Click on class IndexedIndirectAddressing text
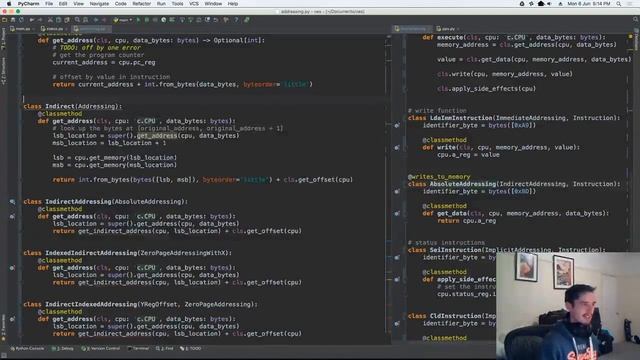Viewport: 640px width, 360px height. pos(127,253)
